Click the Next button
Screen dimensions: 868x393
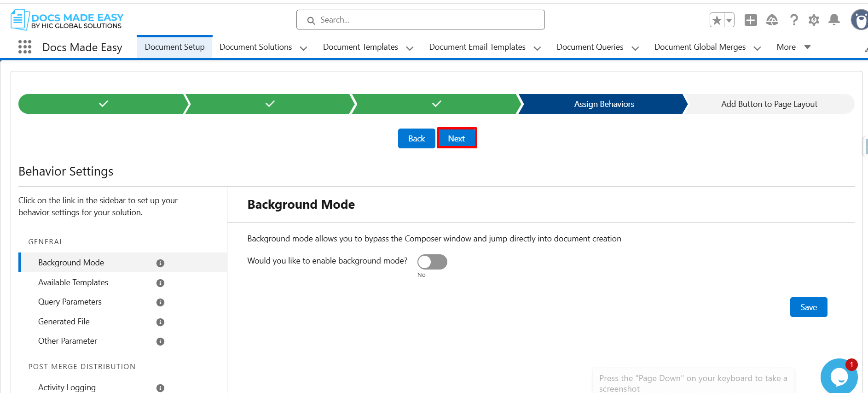pyautogui.click(x=457, y=138)
